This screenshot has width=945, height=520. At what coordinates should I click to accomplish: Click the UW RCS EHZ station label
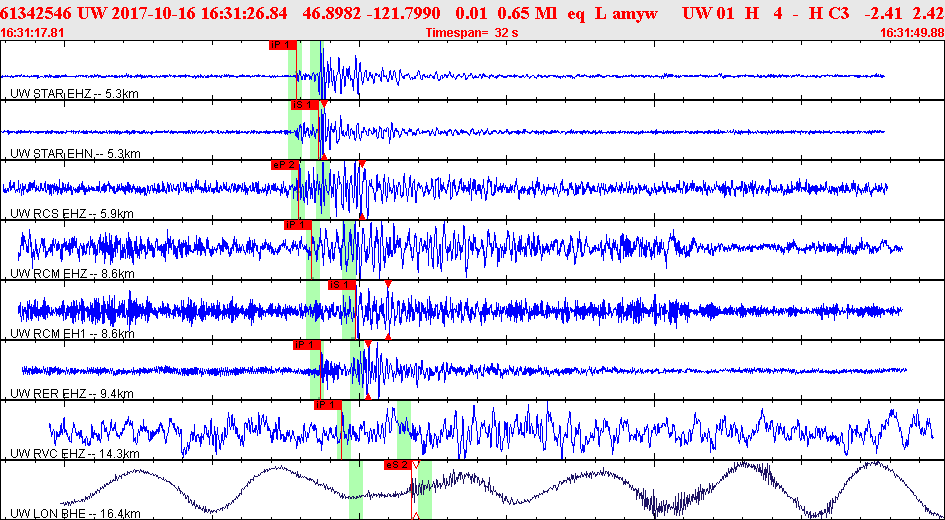click(70, 214)
